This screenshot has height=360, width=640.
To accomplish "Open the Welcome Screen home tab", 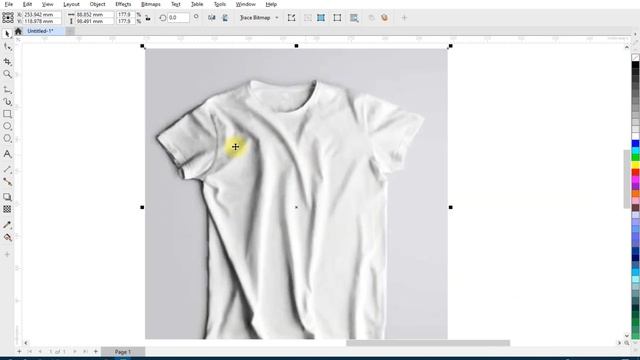I will click(x=18, y=31).
